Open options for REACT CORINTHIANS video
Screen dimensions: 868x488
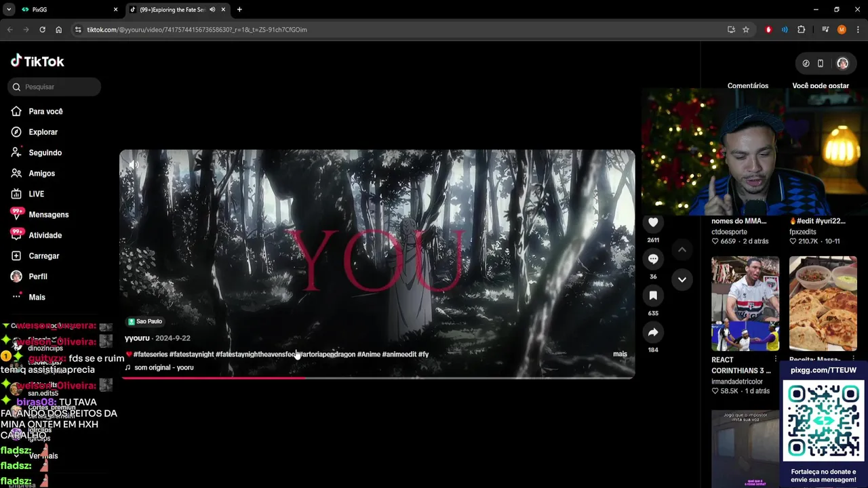coord(776,359)
